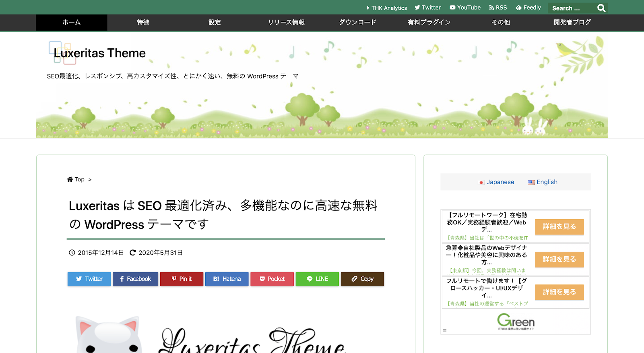Share the article on Twitter

point(89,279)
